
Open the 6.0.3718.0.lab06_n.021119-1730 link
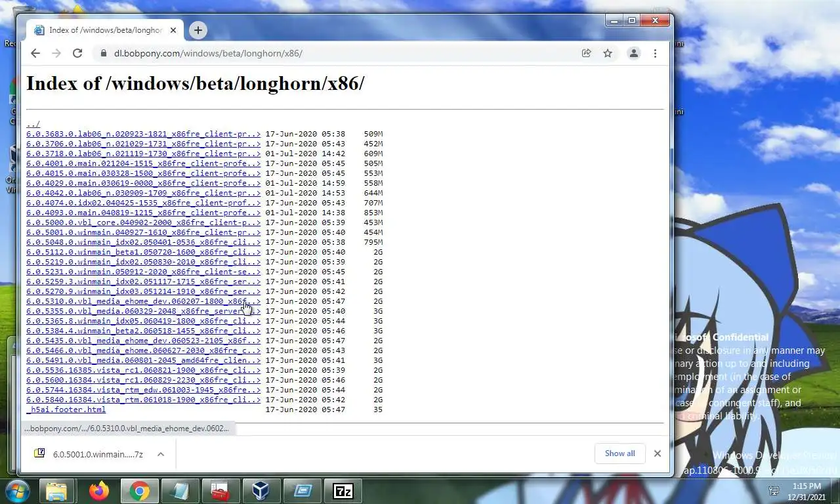click(x=143, y=154)
